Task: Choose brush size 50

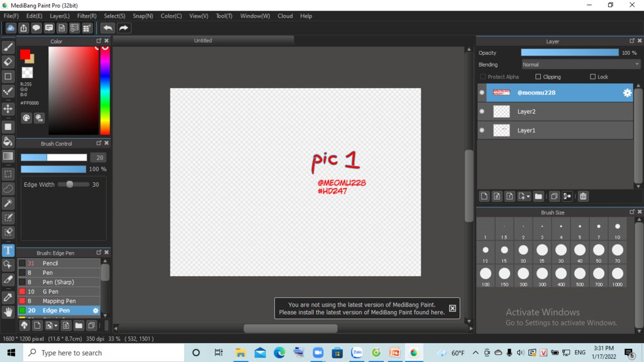Action: click(599, 252)
